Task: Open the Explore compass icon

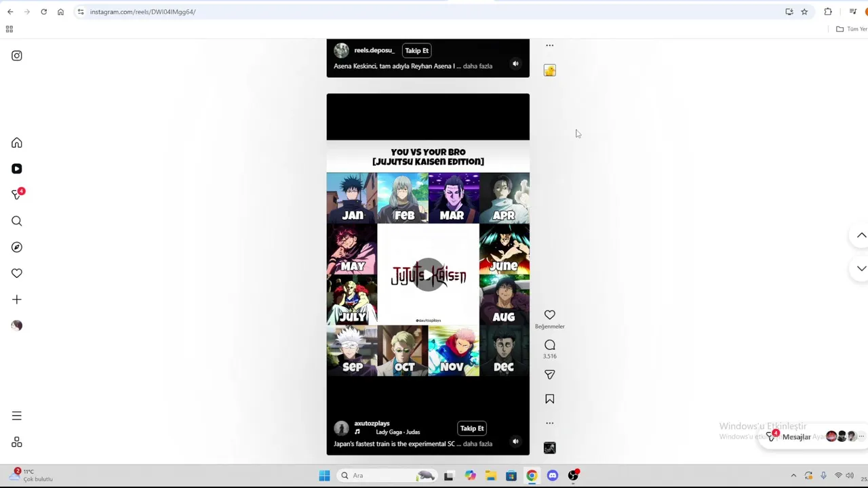Action: pyautogui.click(x=17, y=247)
